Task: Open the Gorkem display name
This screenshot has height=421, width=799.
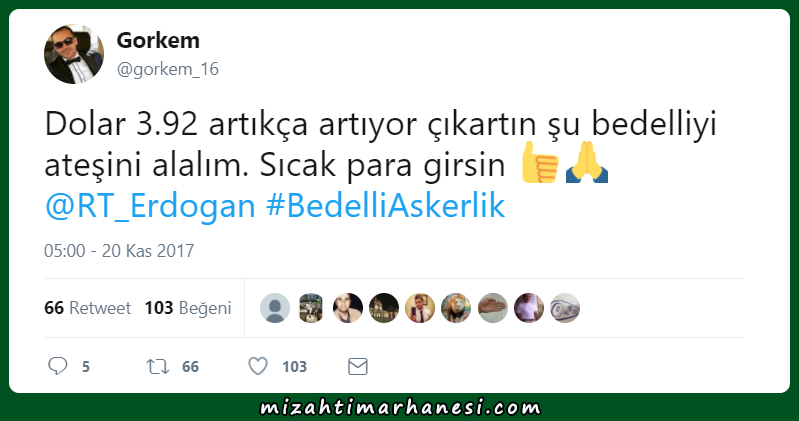Action: (158, 40)
